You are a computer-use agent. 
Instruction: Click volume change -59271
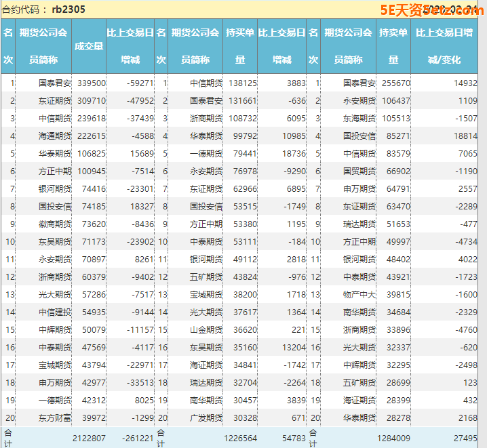[140, 83]
